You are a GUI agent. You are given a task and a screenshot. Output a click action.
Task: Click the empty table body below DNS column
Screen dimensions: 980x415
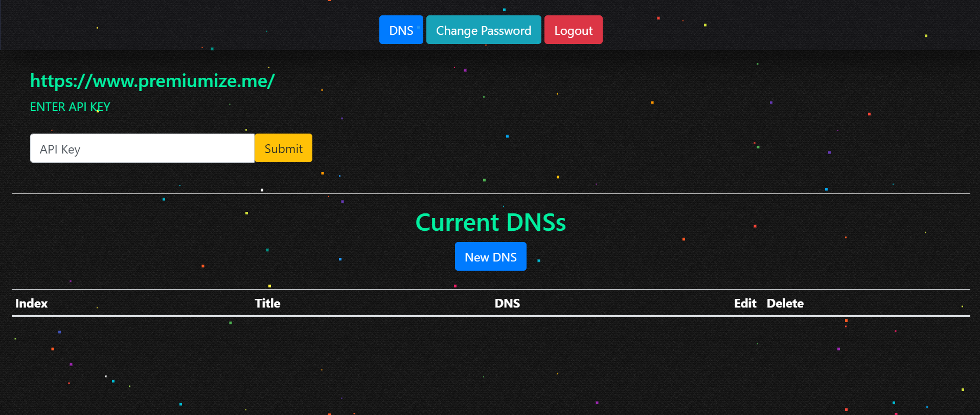pyautogui.click(x=507, y=348)
